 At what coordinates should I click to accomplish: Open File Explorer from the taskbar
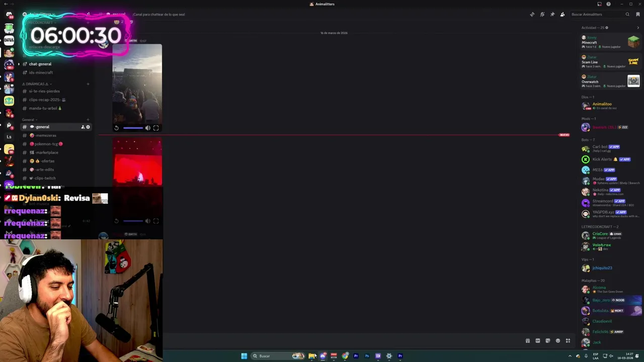[x=312, y=356]
